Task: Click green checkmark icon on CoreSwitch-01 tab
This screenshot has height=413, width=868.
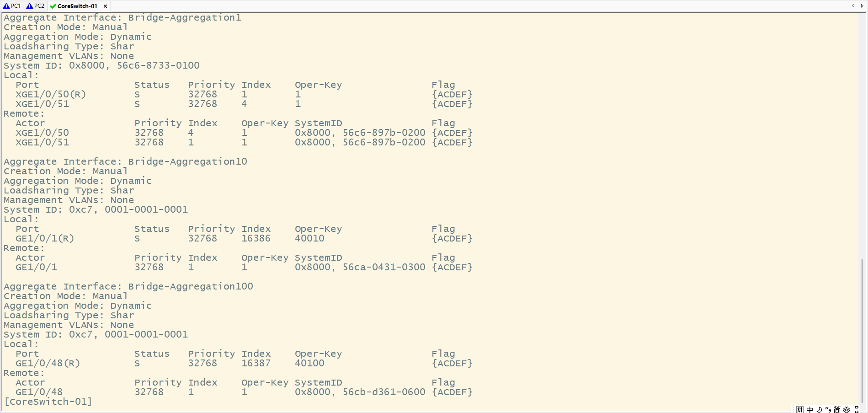Action: point(53,6)
